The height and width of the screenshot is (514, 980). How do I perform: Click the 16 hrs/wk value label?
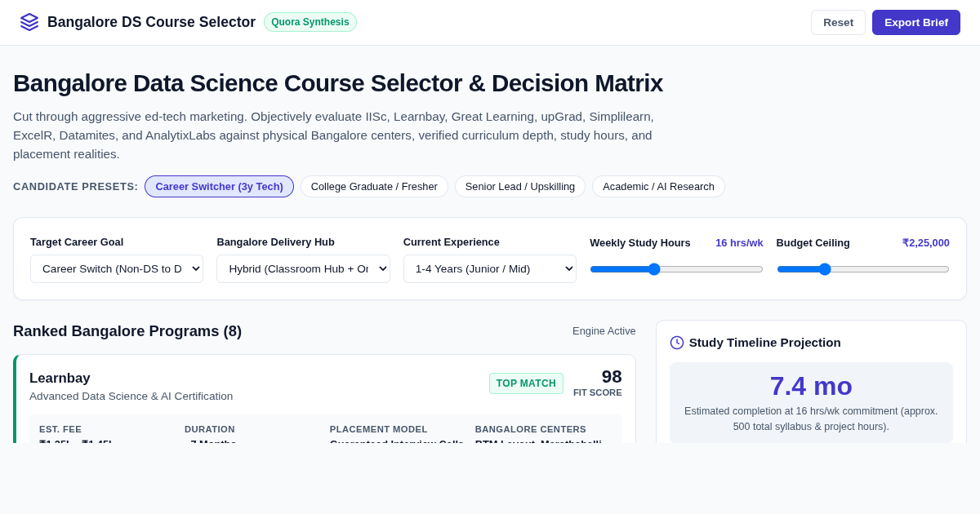click(x=739, y=242)
